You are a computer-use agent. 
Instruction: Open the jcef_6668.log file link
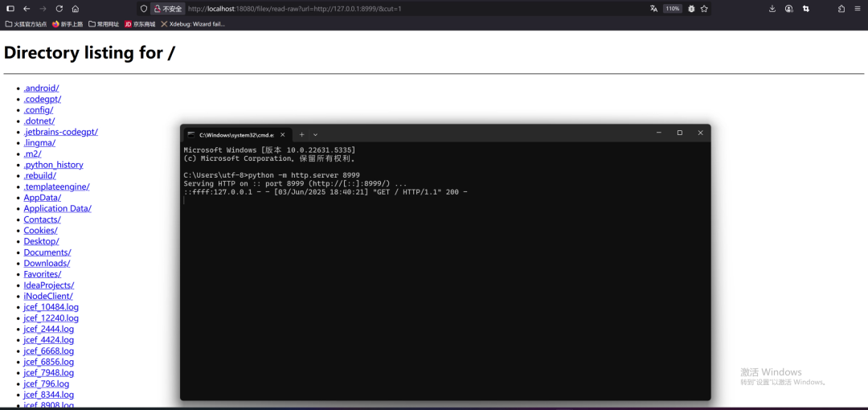[49, 351]
